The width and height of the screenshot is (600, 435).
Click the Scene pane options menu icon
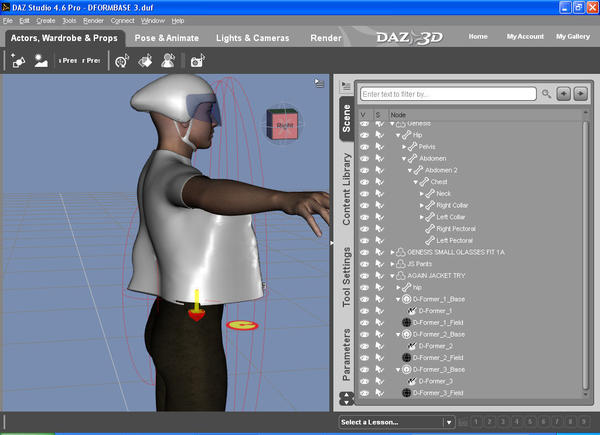coord(346,86)
